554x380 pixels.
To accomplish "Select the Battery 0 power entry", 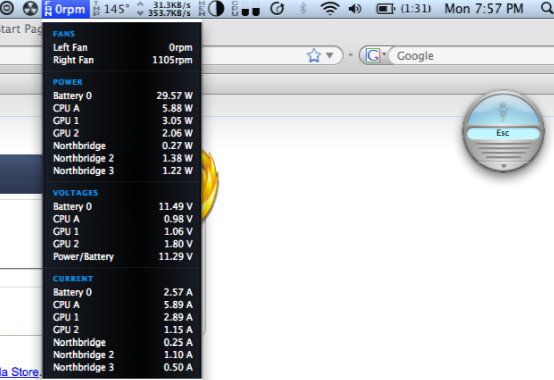I will [123, 96].
